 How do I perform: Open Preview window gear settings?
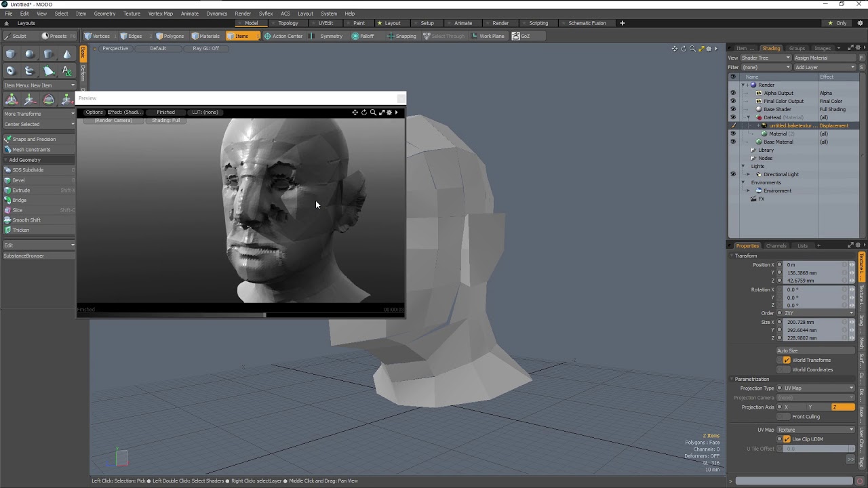(389, 113)
